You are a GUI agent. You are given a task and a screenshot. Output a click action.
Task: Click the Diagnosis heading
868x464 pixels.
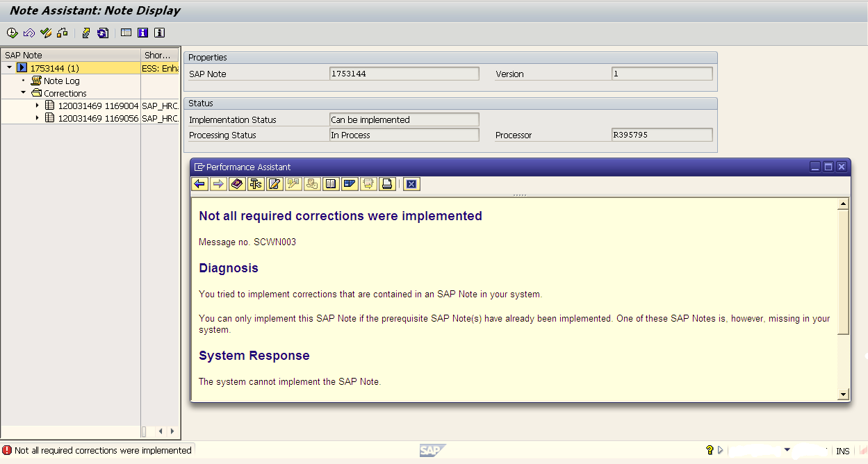tap(229, 268)
